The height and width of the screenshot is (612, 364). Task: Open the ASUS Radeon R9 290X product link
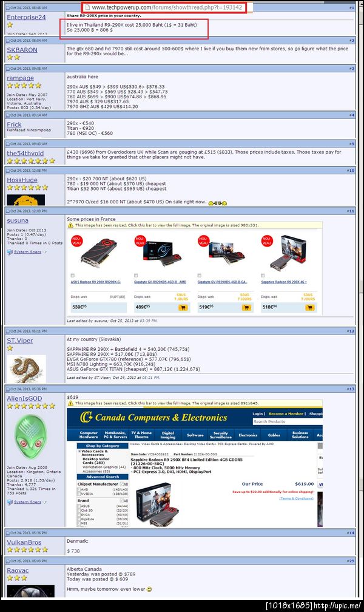(96, 282)
